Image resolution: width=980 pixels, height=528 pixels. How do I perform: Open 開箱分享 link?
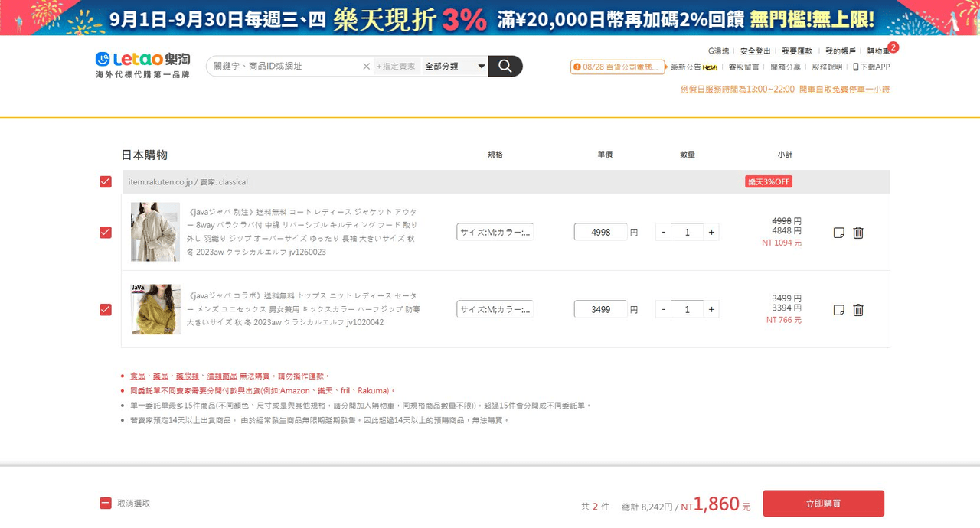(786, 67)
